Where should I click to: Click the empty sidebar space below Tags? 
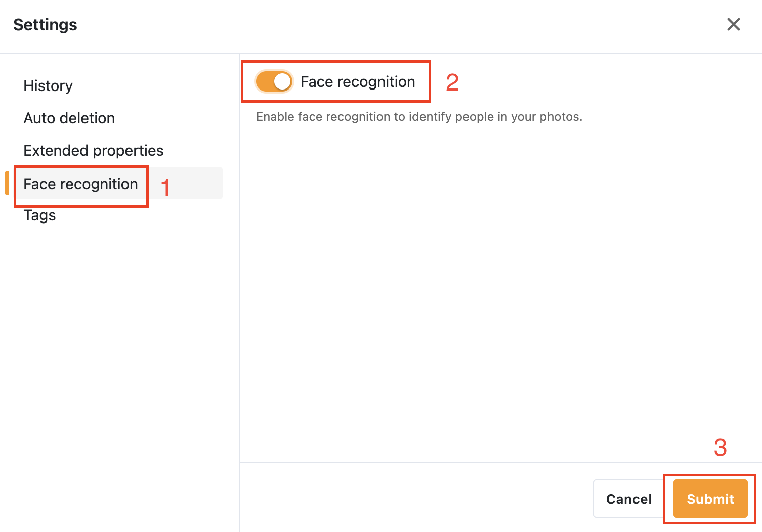(119, 354)
